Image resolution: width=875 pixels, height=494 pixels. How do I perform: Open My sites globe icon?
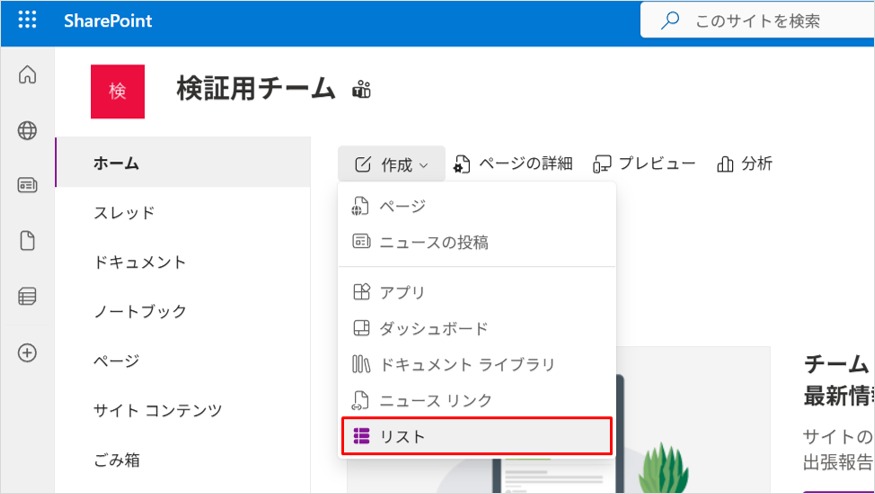[x=27, y=130]
